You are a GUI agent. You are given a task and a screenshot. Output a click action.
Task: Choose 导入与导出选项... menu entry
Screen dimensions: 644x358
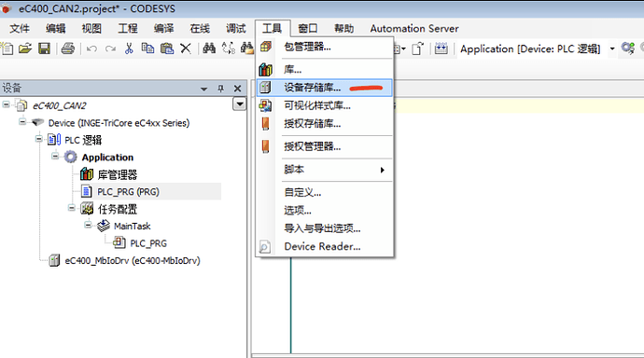[324, 228]
